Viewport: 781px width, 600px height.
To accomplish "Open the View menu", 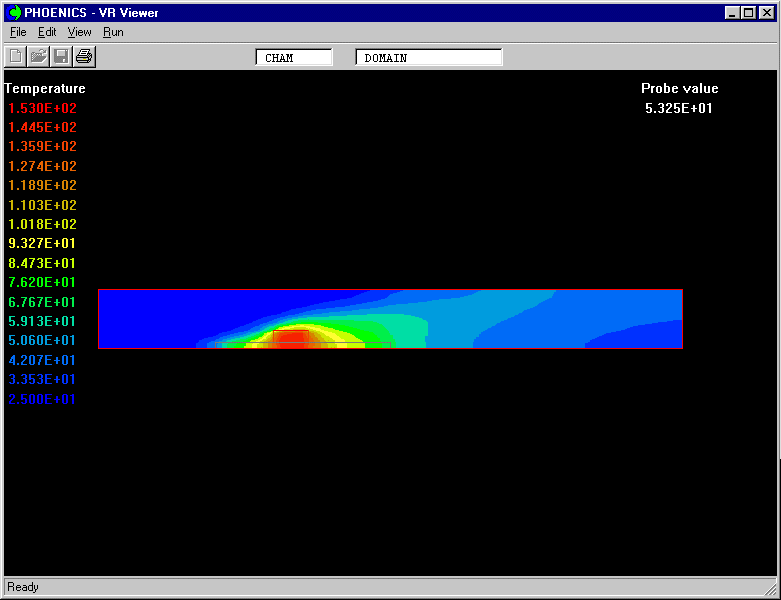I will tap(79, 32).
